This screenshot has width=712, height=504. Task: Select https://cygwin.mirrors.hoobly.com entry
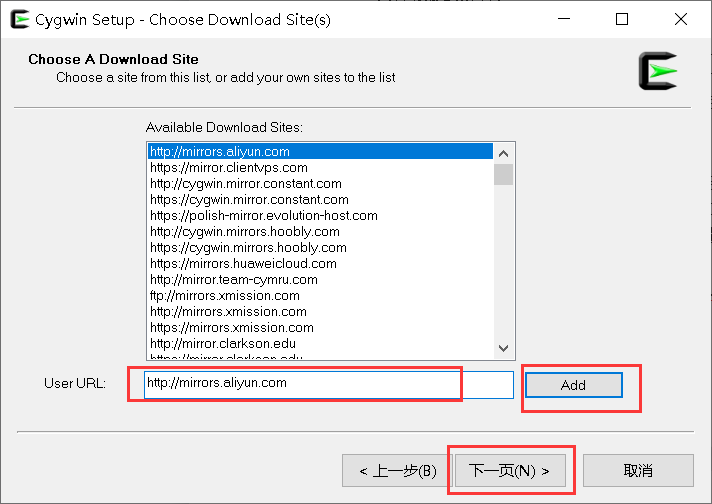click(x=321, y=247)
